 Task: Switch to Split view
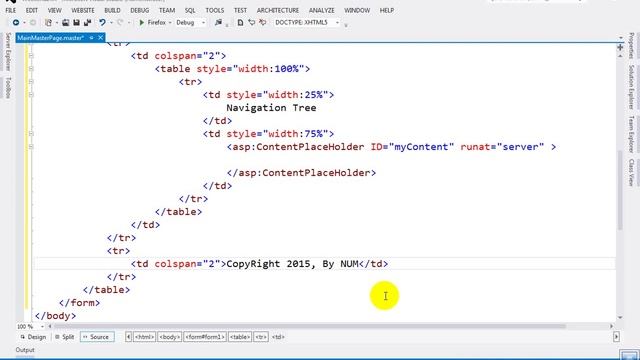pyautogui.click(x=64, y=337)
